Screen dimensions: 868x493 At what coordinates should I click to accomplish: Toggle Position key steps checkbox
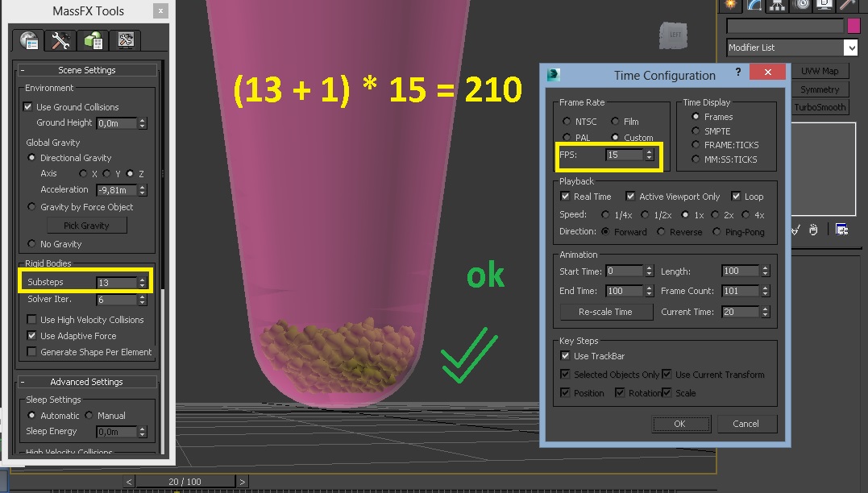pyautogui.click(x=565, y=392)
